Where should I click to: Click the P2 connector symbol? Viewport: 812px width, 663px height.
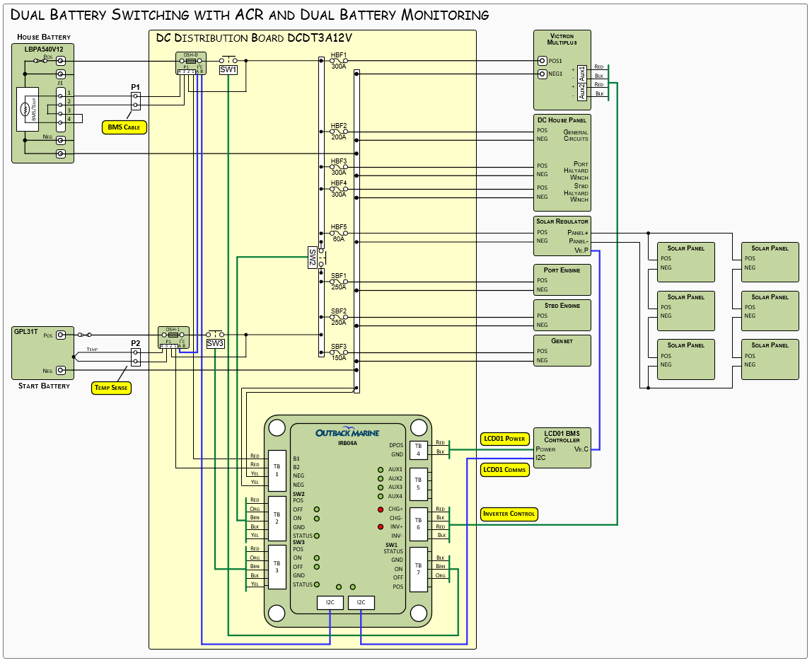pos(136,357)
